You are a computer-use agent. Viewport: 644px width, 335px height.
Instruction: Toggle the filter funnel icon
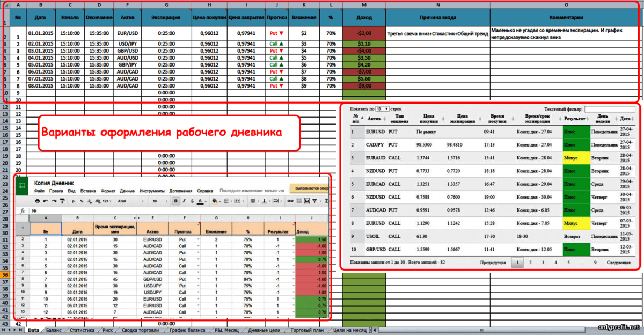click(314, 201)
